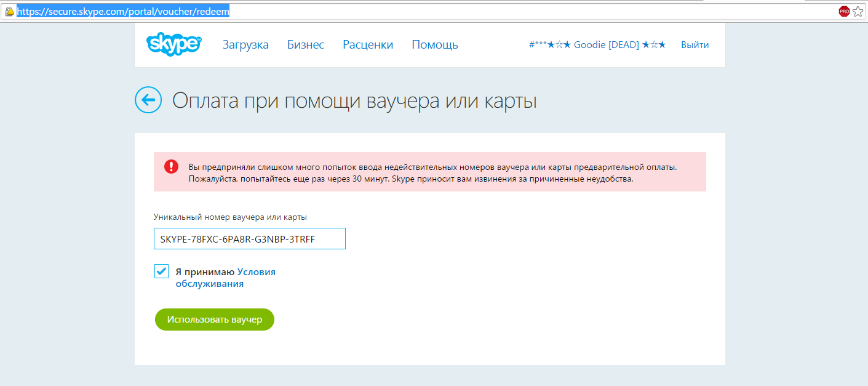Open the Бизнес menu item
Viewport: 868px width, 386px height.
pyautogui.click(x=306, y=44)
